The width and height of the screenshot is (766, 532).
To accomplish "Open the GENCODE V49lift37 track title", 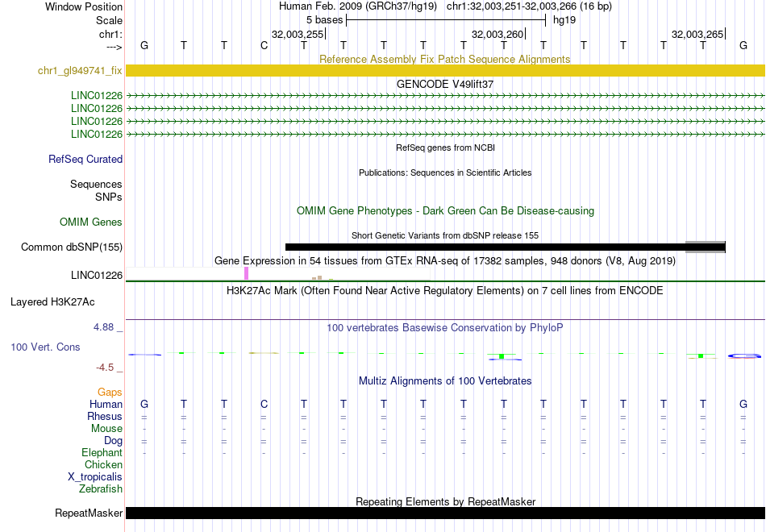I will 445,84.
